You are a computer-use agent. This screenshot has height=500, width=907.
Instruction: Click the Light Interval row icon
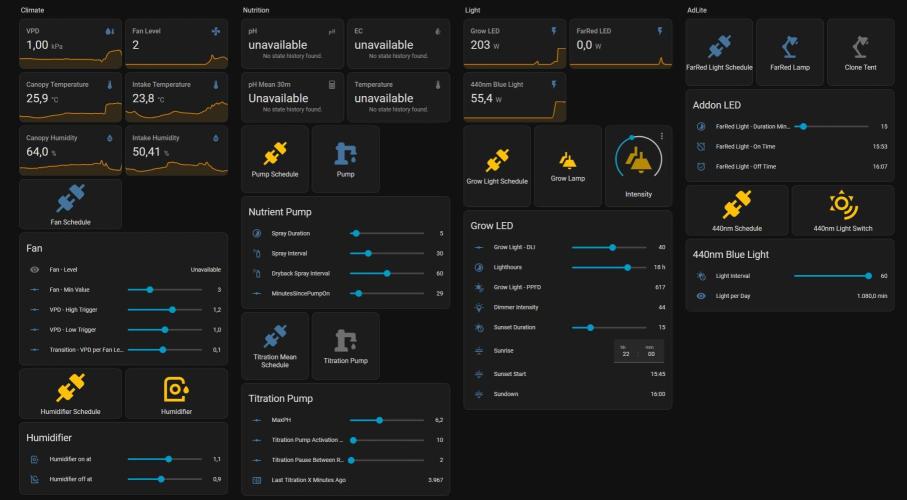pos(700,276)
